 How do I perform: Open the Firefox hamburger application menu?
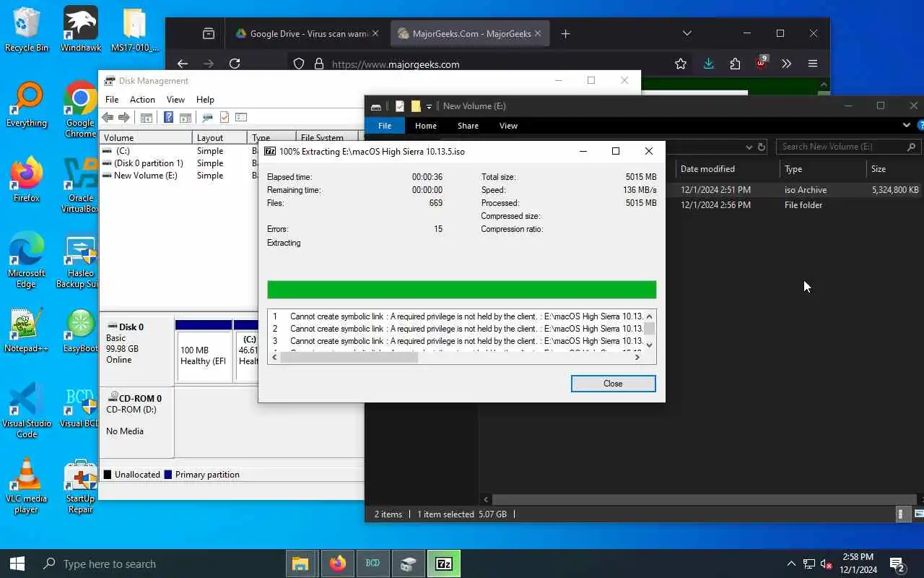pyautogui.click(x=813, y=64)
